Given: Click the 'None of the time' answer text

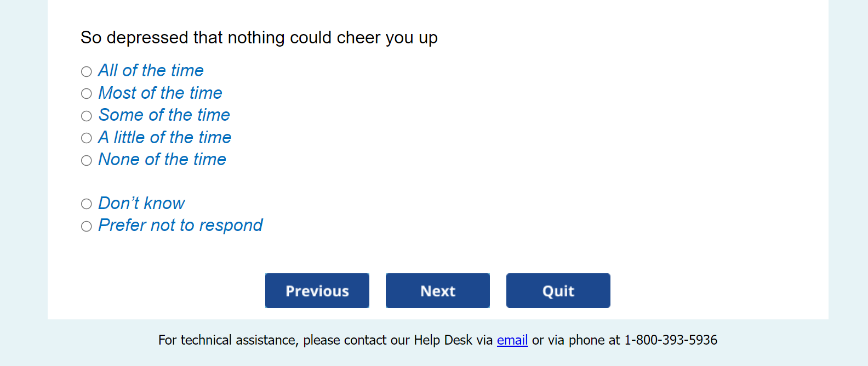Looking at the screenshot, I should coord(162,160).
